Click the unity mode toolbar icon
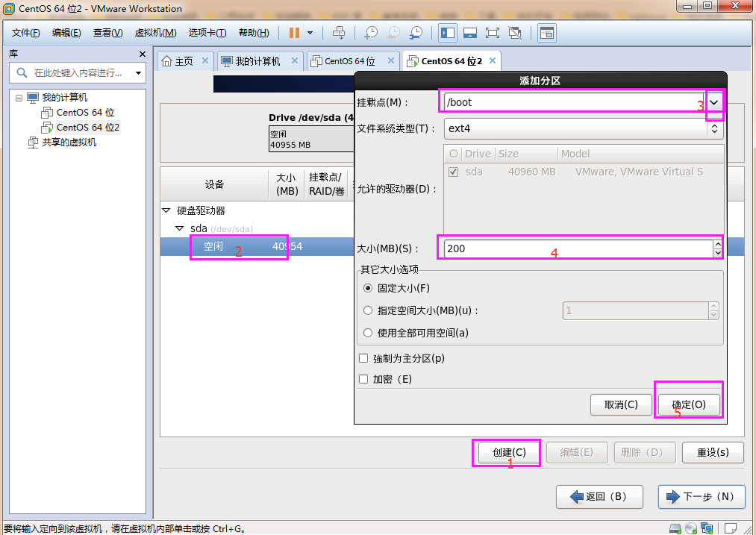The image size is (756, 535). pos(515,33)
